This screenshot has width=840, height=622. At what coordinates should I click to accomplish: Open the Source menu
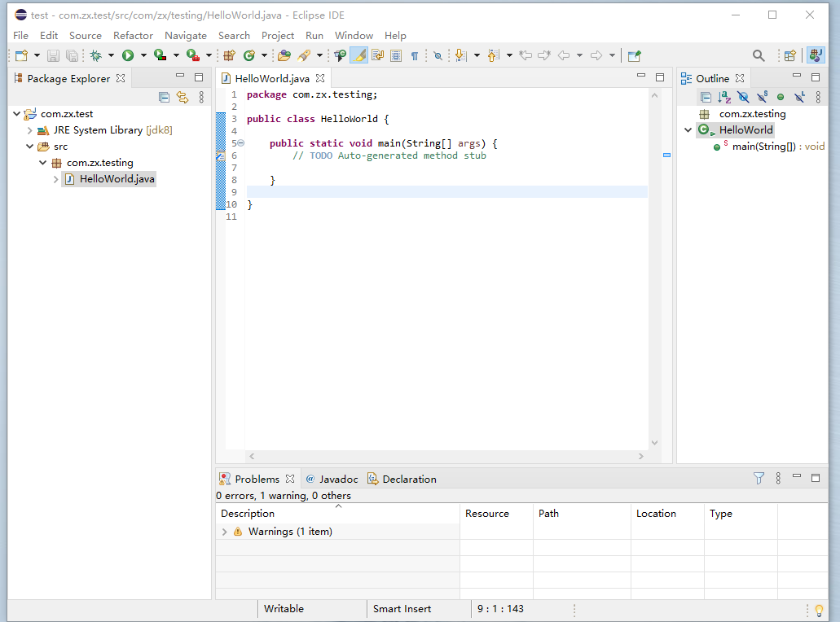tap(86, 35)
